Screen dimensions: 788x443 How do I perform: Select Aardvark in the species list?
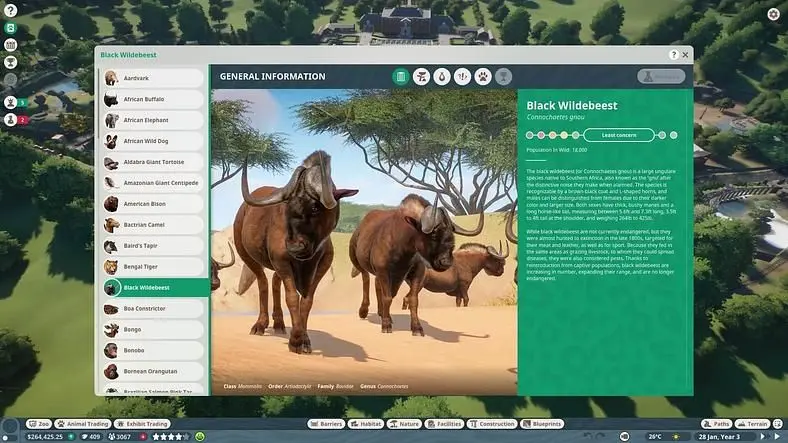153,78
